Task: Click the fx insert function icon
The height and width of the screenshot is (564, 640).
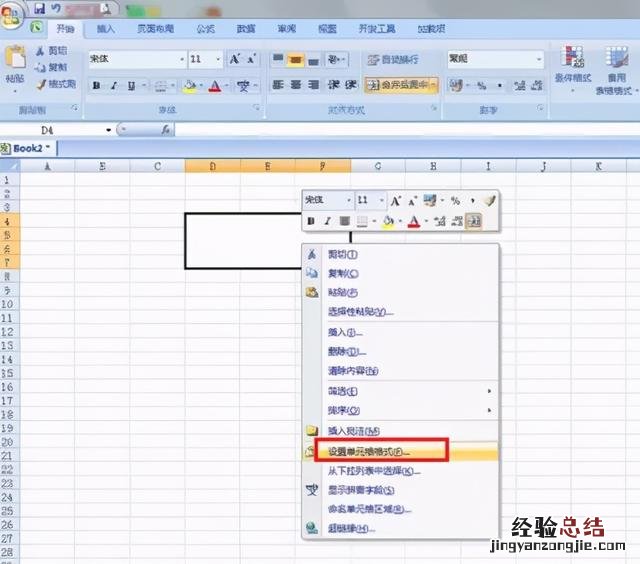Action: pyautogui.click(x=166, y=130)
